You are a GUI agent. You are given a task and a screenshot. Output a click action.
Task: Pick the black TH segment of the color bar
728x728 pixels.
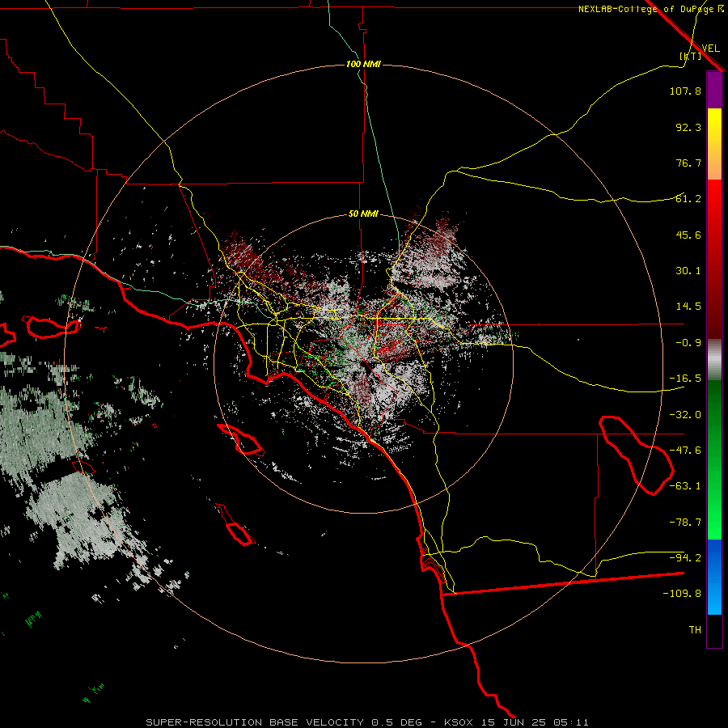point(714,630)
